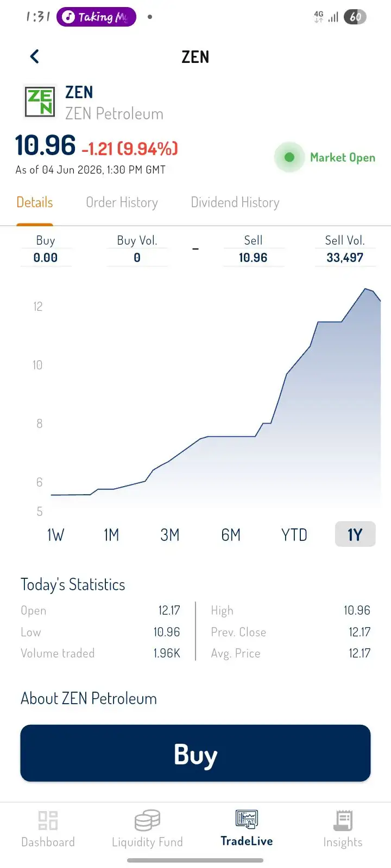
Task: Tap the green Market Open indicator
Action: coord(289,157)
